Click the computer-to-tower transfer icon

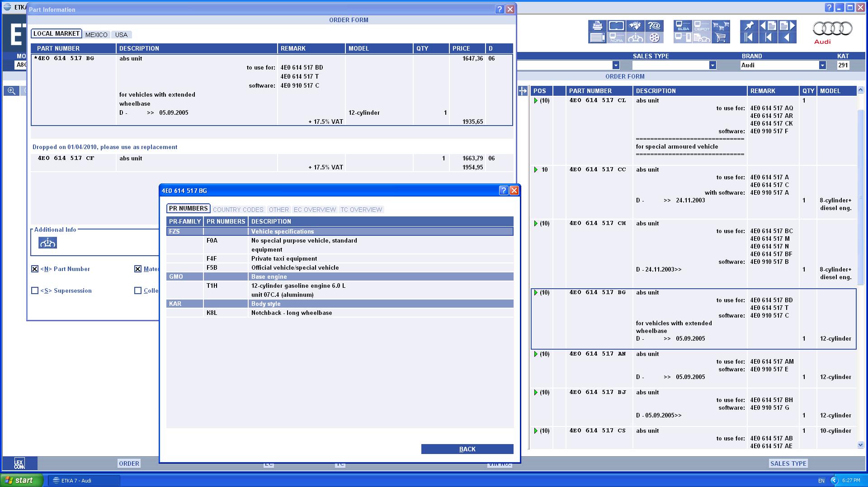pos(683,37)
